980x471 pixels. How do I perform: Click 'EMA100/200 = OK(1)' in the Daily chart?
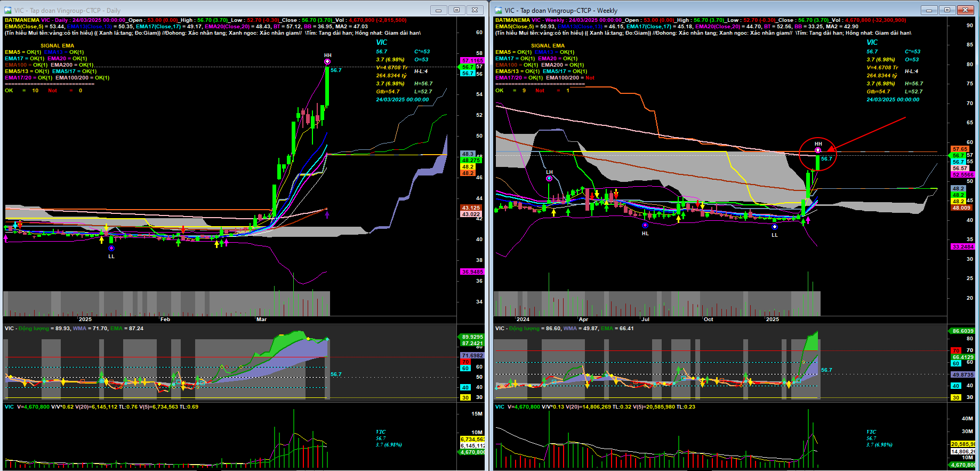click(83, 78)
